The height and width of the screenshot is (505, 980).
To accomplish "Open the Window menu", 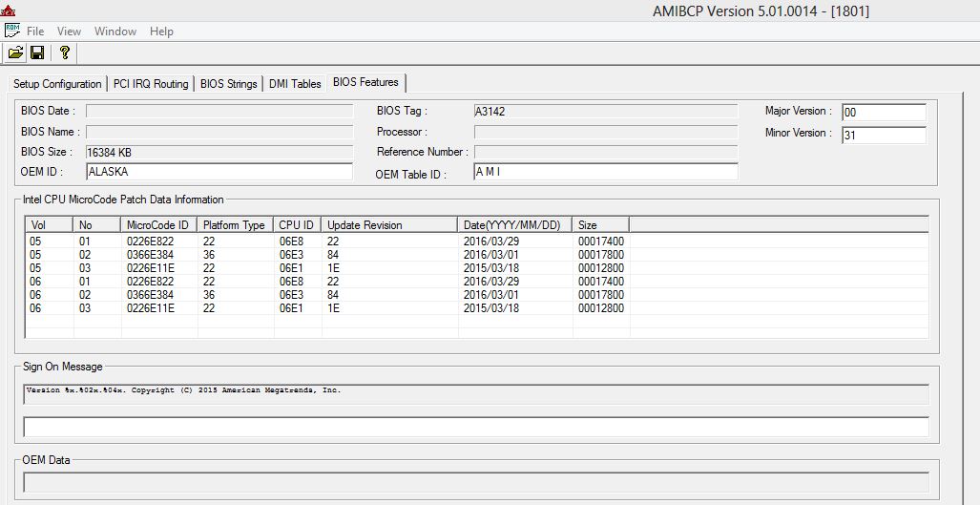I will point(115,32).
